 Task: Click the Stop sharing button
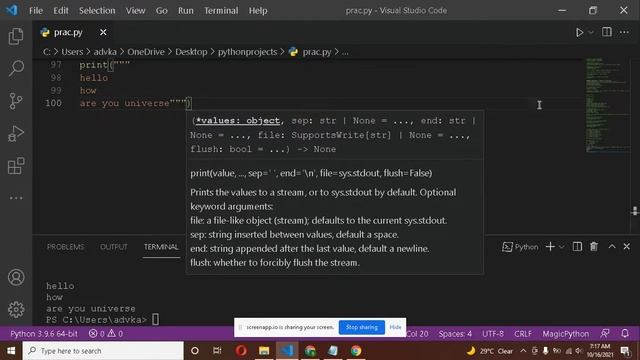(362, 327)
